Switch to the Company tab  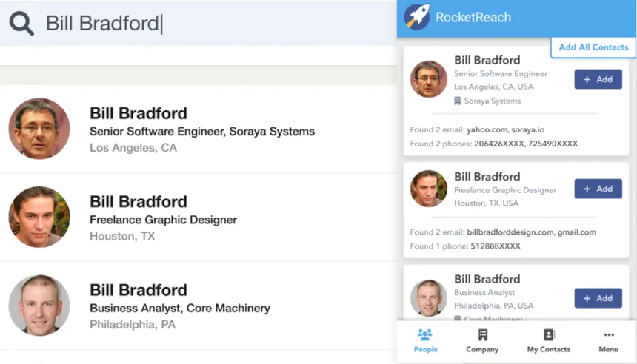click(x=482, y=341)
